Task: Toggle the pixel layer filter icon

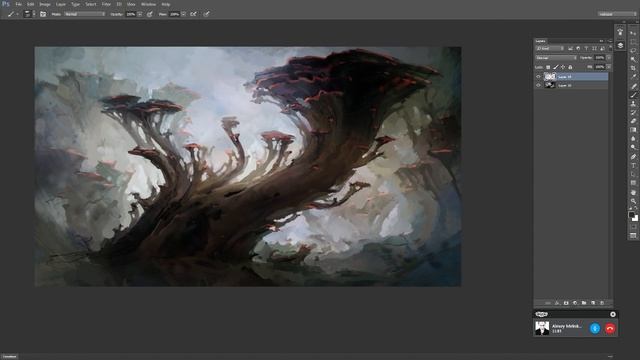Action: coord(570,49)
